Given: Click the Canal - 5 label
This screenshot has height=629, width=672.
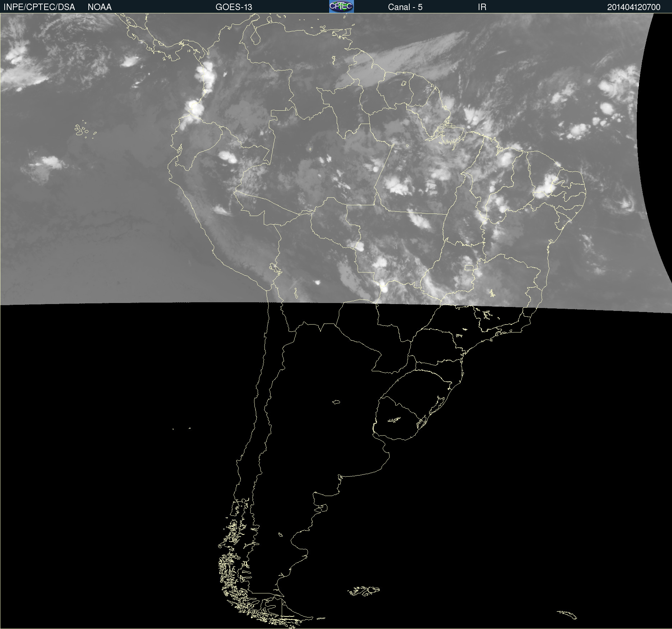Looking at the screenshot, I should point(405,7).
